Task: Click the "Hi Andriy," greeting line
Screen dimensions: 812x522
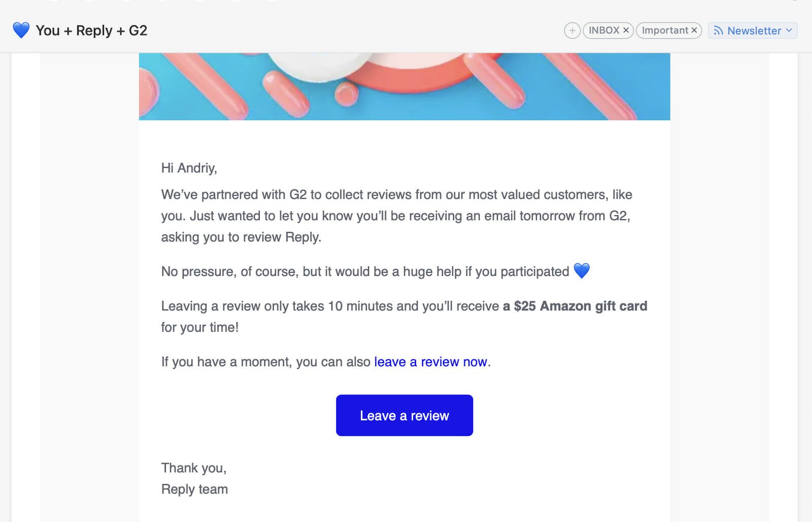Action: (189, 168)
